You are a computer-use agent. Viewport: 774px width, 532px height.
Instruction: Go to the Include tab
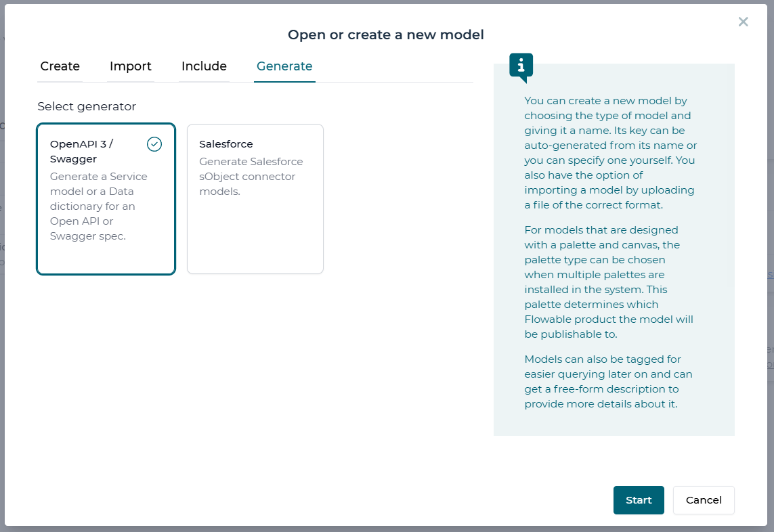pyautogui.click(x=204, y=66)
